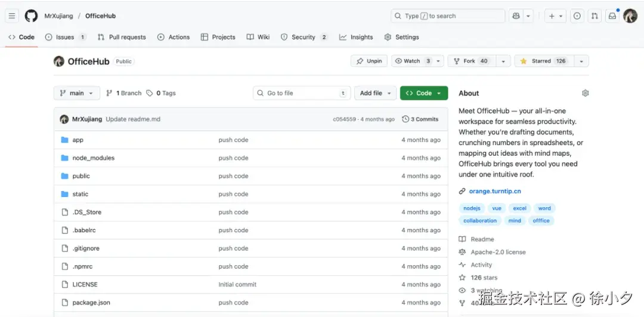Image resolution: width=644 pixels, height=317 pixels.
Task: Open Copilot chat icon
Action: pyautogui.click(x=516, y=16)
